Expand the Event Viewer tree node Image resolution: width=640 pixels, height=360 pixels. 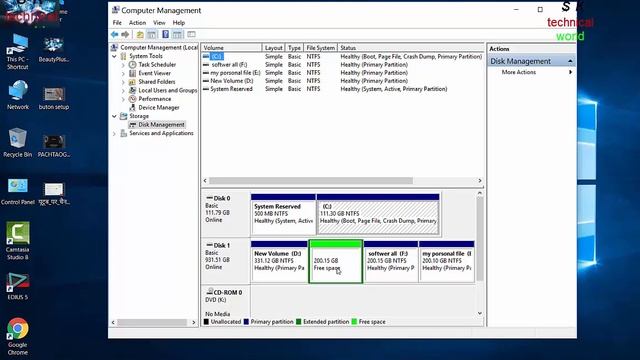[x=123, y=73]
